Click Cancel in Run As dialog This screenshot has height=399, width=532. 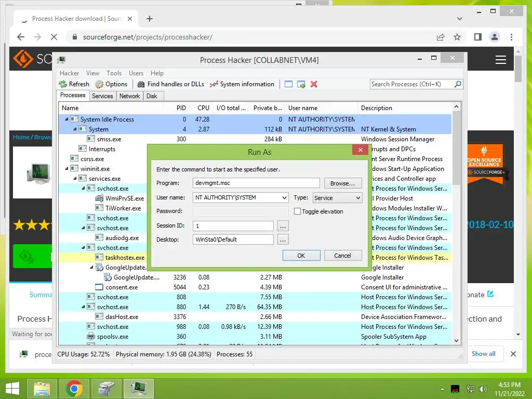343,256
